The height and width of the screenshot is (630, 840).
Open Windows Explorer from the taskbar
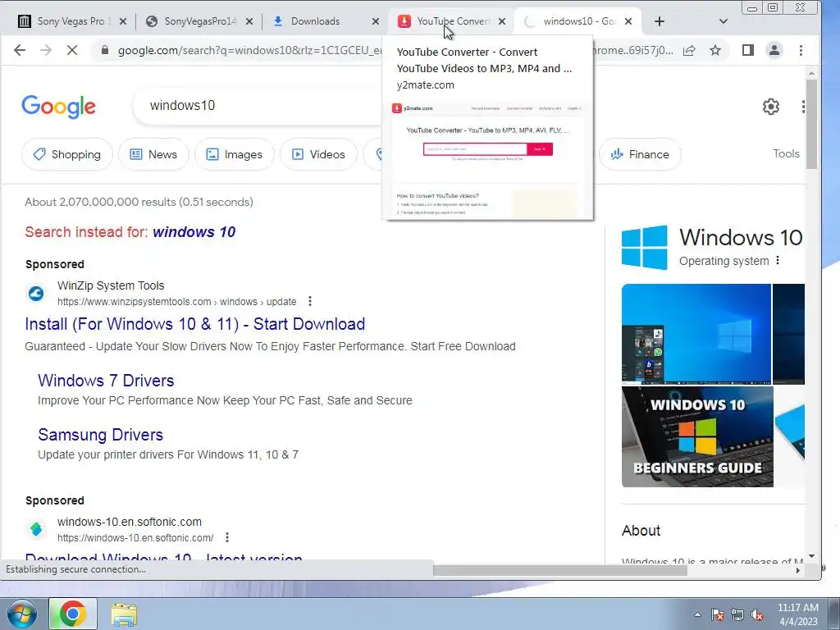click(x=124, y=614)
